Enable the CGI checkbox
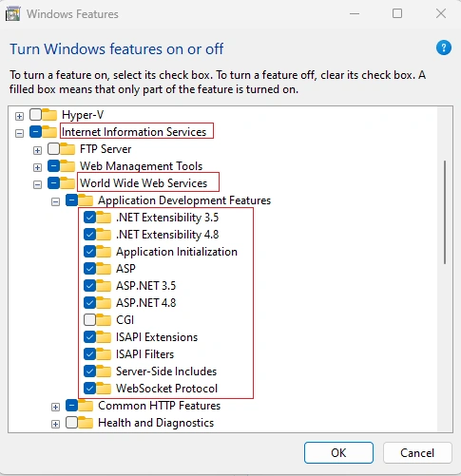Image resolution: width=461 pixels, height=476 pixels. tap(89, 320)
